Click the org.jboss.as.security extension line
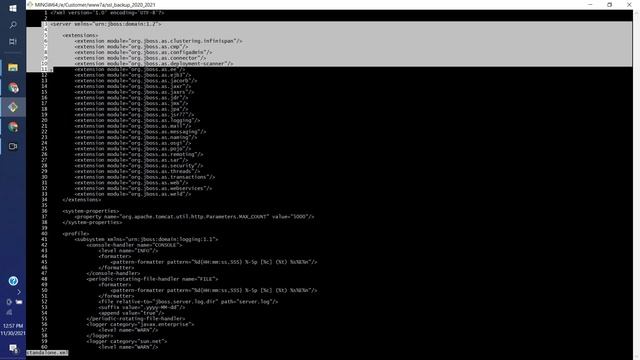The width and height of the screenshot is (640, 360). pyautogui.click(x=139, y=166)
